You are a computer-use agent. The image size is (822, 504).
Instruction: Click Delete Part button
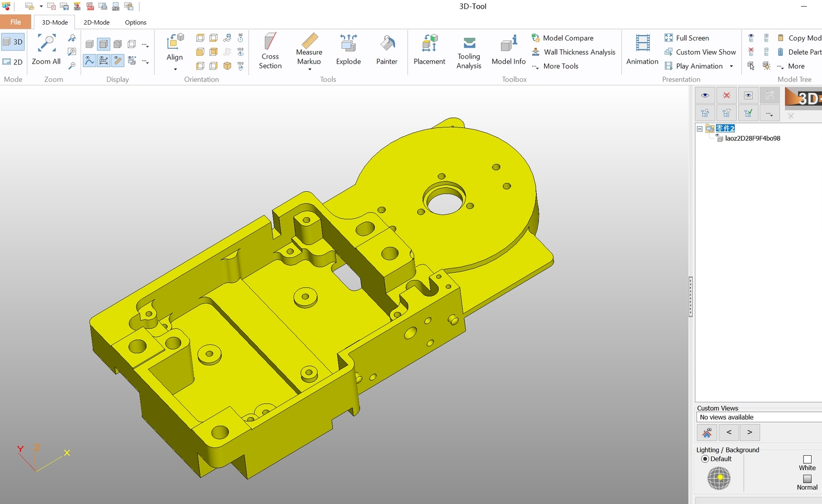pyautogui.click(x=799, y=52)
